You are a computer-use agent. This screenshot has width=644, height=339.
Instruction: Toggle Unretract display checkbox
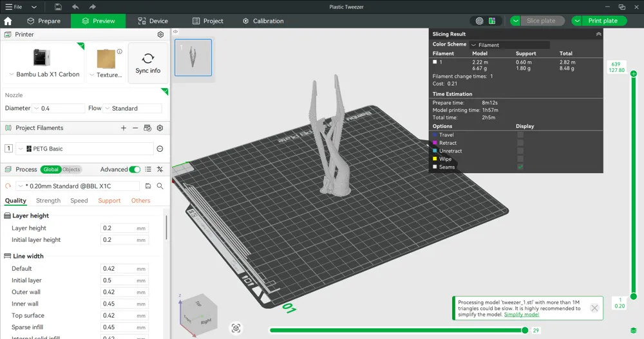520,151
